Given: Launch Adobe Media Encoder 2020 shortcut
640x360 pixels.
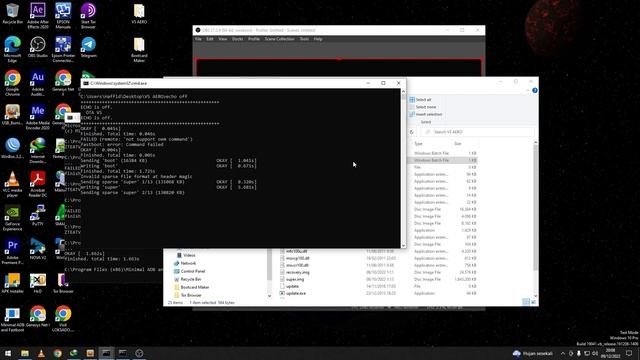Looking at the screenshot, I should [x=38, y=117].
